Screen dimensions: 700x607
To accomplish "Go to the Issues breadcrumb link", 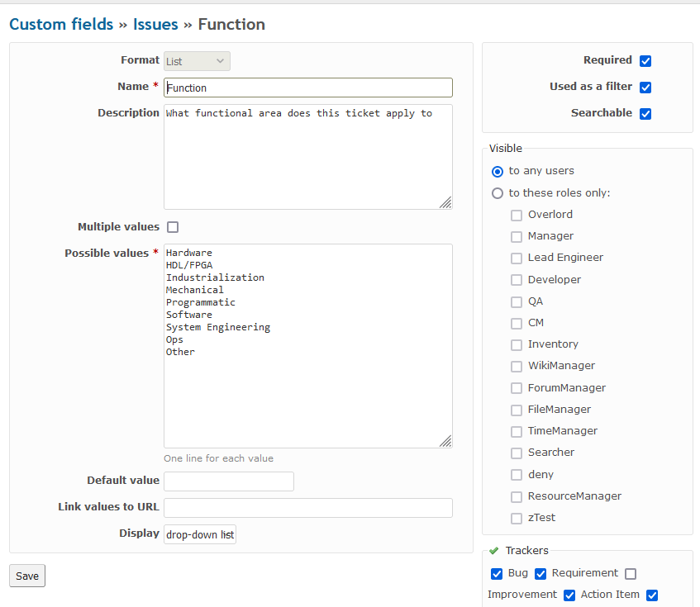I will (155, 24).
